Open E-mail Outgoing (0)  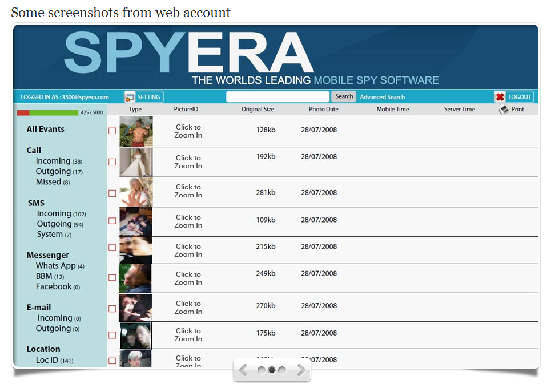(58, 328)
